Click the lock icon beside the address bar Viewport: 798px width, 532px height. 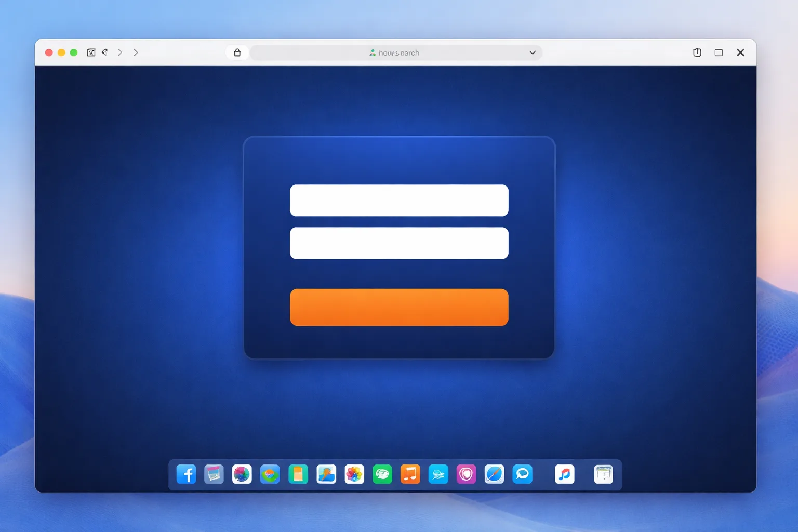pyautogui.click(x=237, y=52)
